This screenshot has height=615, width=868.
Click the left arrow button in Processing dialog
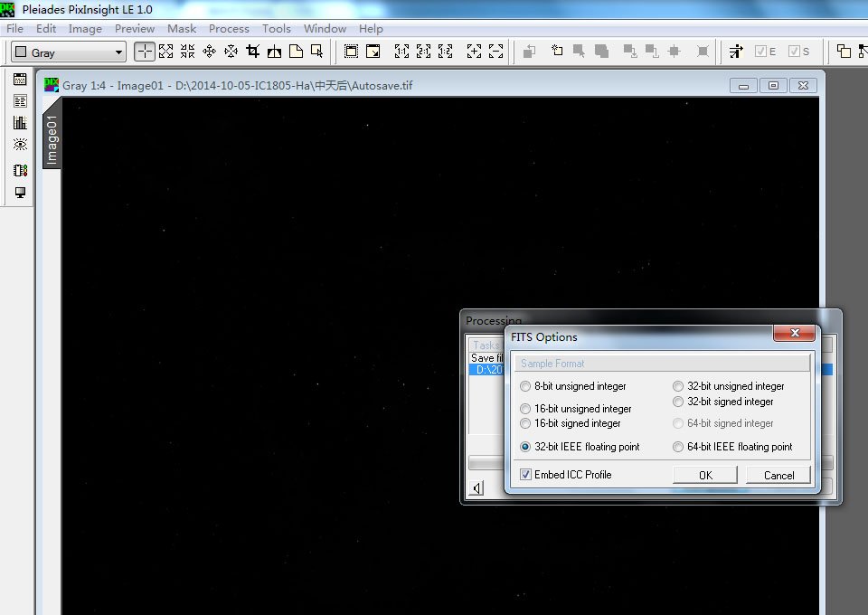click(476, 488)
